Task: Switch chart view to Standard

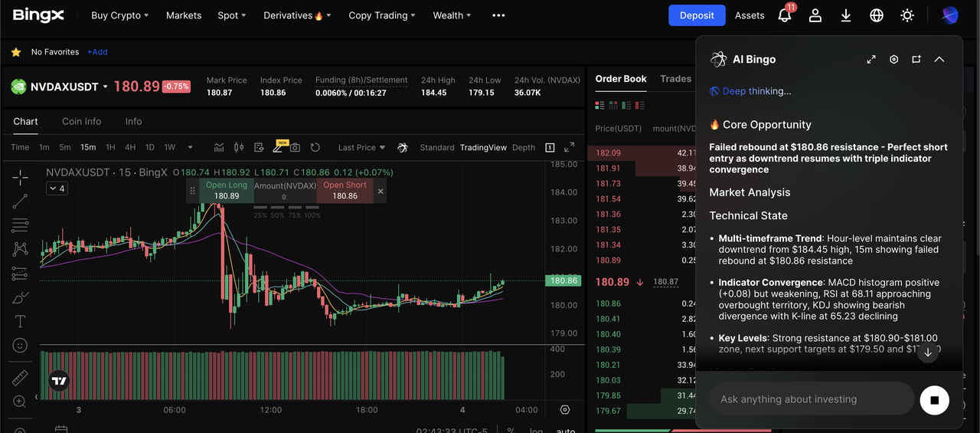Action: click(437, 147)
